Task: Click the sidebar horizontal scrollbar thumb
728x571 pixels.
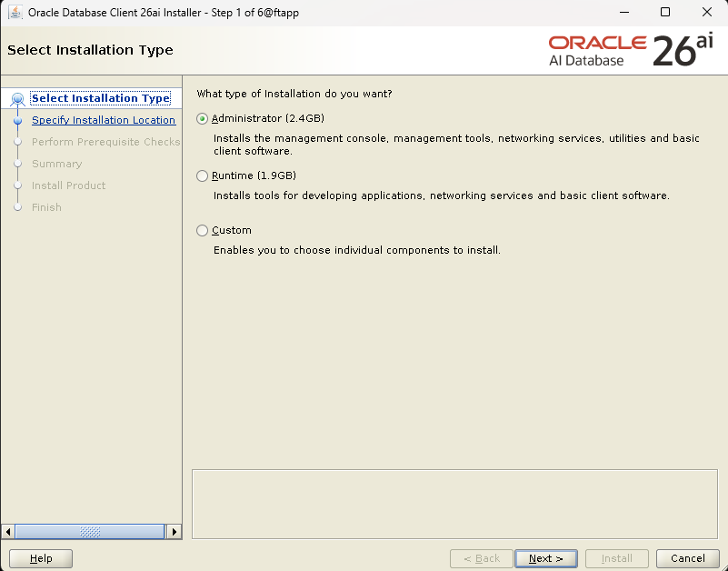Action: 90,532
